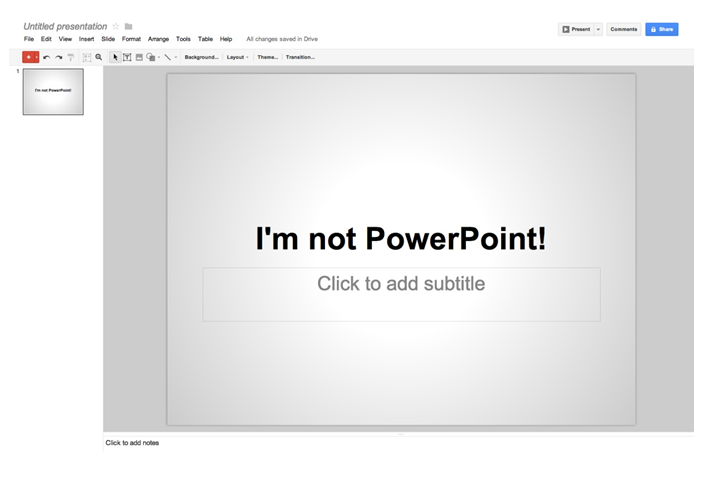Expand the line tool dropdown arrow
The height and width of the screenshot is (482, 728).
[x=176, y=57]
